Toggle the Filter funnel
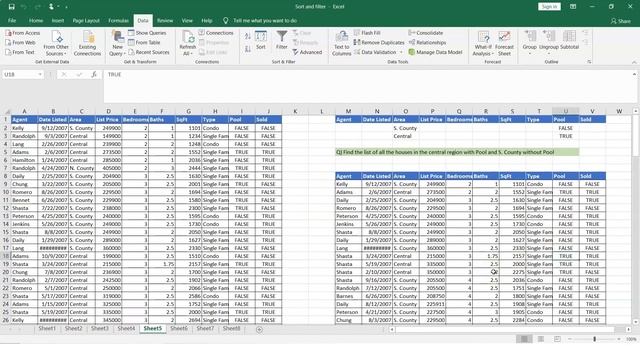 pyautogui.click(x=282, y=40)
